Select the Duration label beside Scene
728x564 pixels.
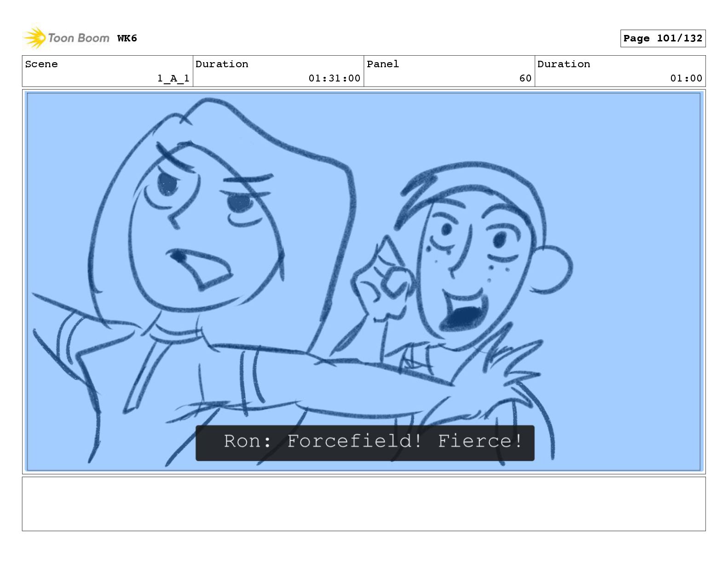(x=222, y=64)
